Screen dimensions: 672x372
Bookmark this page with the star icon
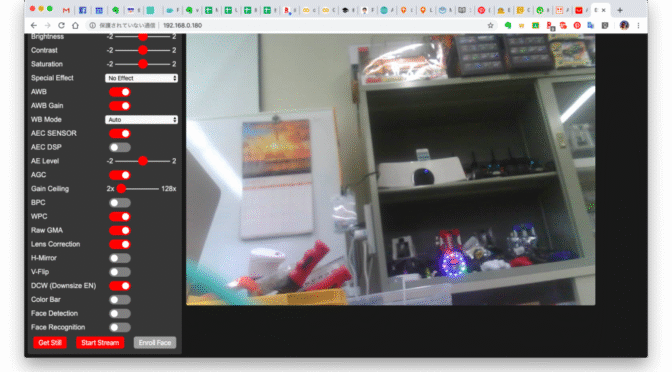click(x=490, y=26)
